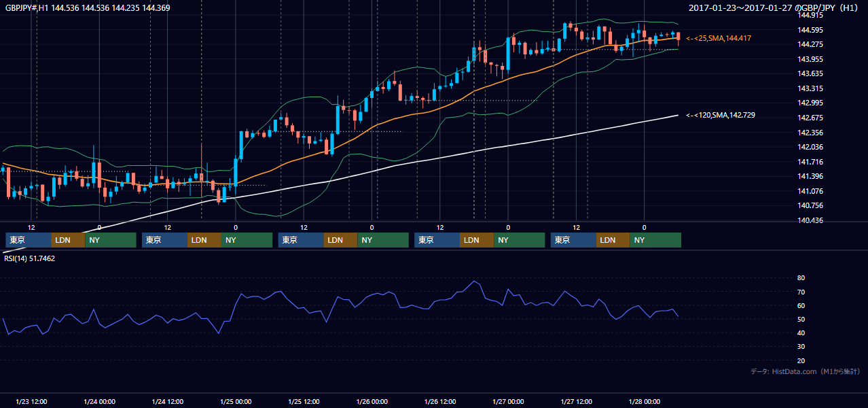Select the 東京 session block for 1/25
868x408 pixels.
pos(301,240)
